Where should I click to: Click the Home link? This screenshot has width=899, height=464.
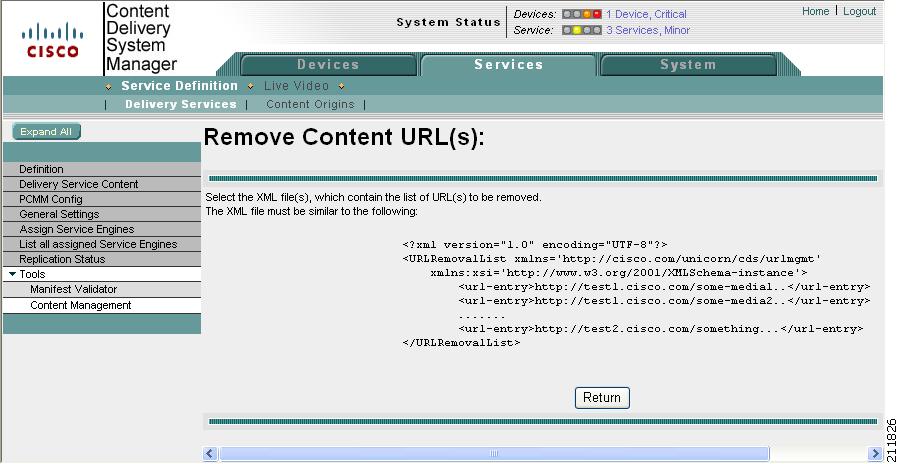(815, 11)
